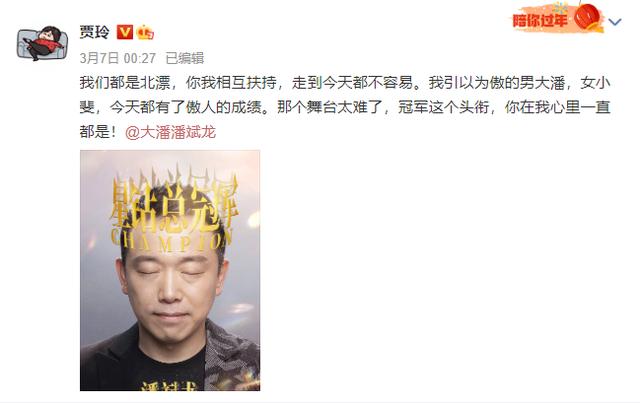This screenshot has height=403, width=640.
Task: Click the red lantern icon
Action: point(588,18)
